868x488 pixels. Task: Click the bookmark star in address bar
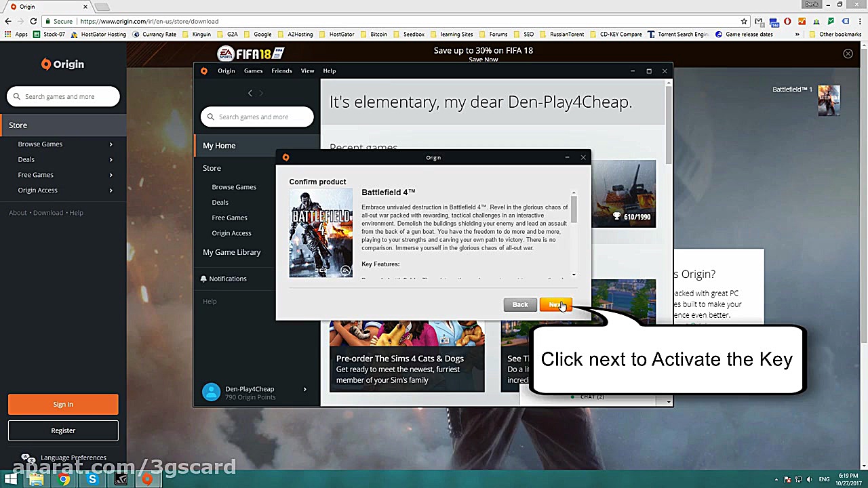click(x=744, y=21)
